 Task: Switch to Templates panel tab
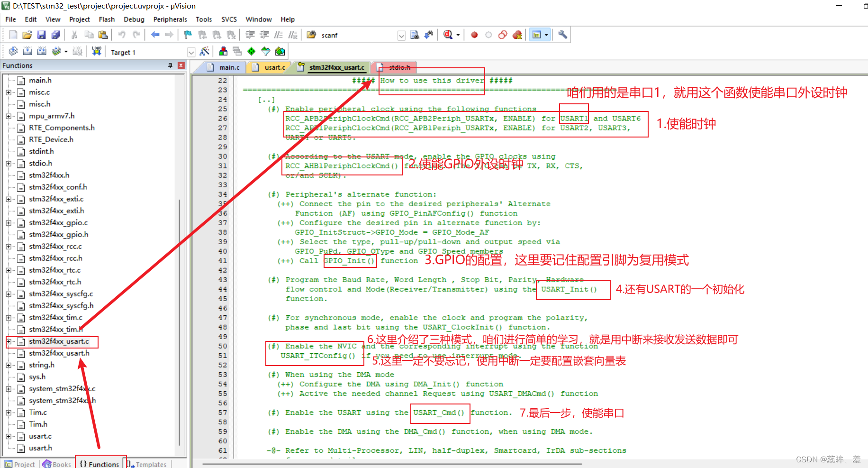(x=147, y=464)
